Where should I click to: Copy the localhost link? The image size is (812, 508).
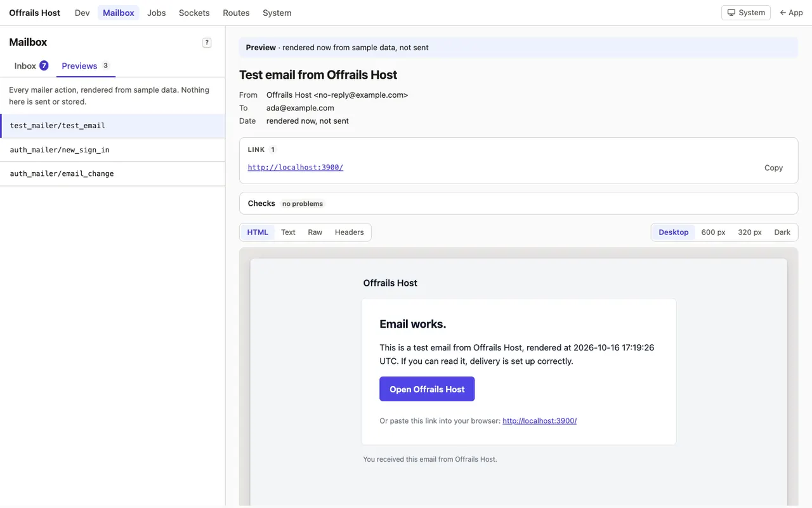tap(773, 168)
